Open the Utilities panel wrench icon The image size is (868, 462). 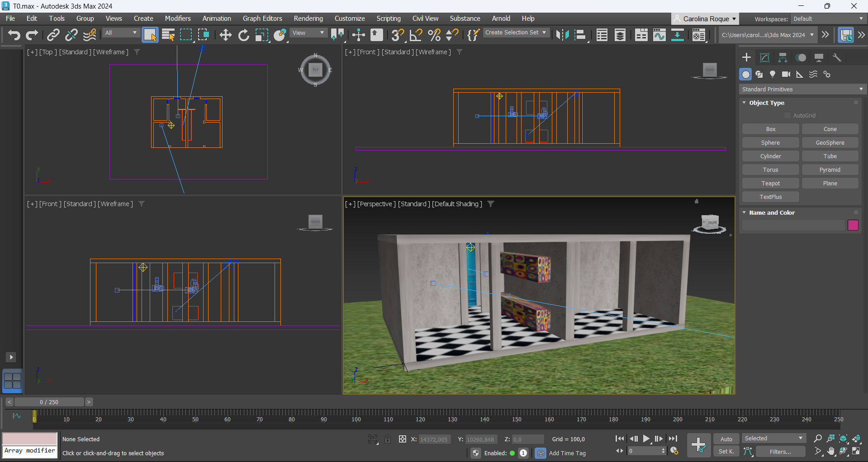[x=837, y=57]
